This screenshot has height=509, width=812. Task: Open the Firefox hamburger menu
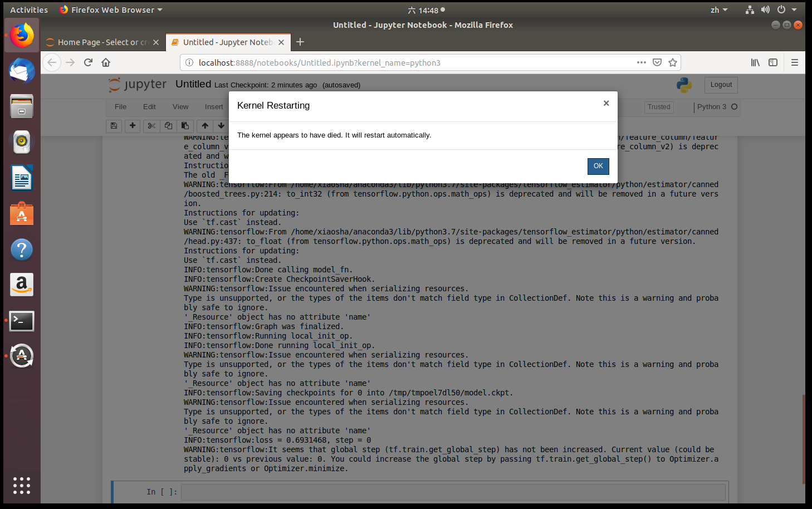point(795,62)
